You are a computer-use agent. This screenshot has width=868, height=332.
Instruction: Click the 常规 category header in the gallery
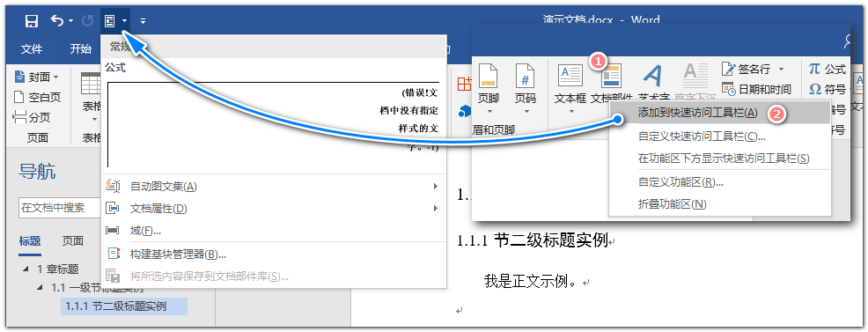pos(274,47)
